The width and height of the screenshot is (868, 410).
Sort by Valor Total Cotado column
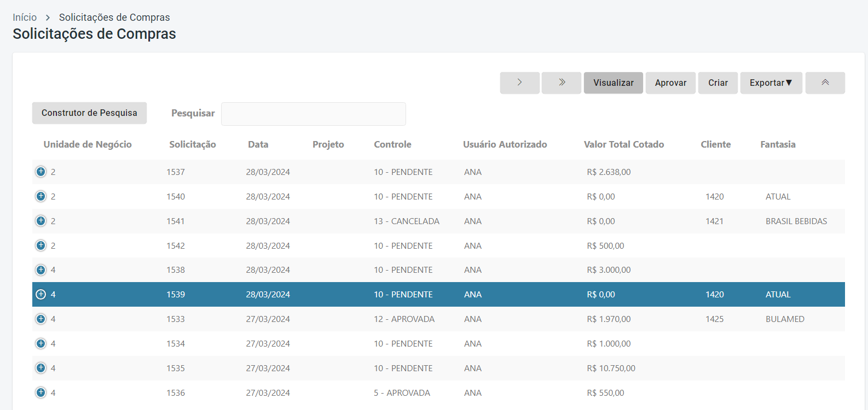coord(624,144)
